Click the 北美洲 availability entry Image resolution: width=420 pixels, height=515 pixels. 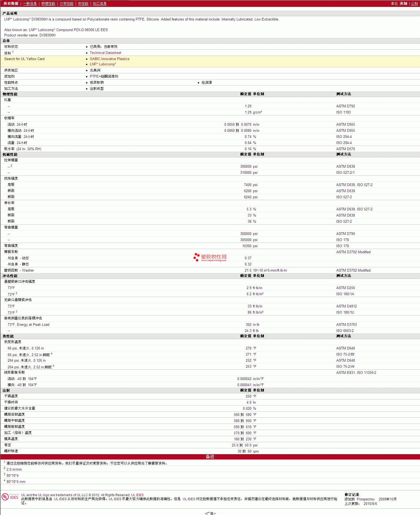pos(95,70)
